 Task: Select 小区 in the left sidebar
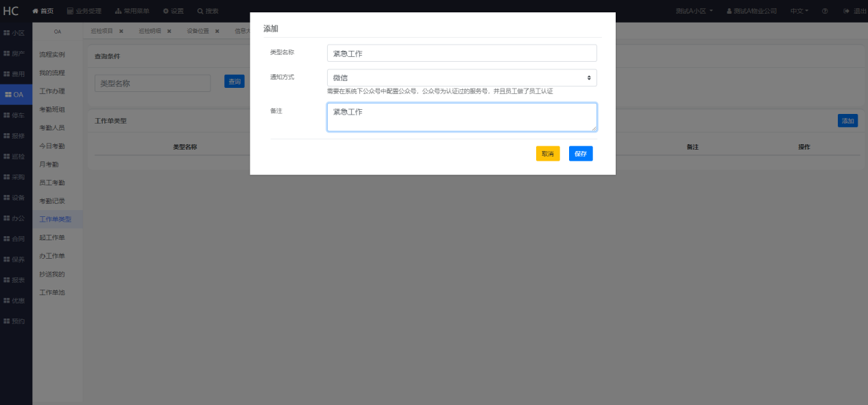(16, 33)
